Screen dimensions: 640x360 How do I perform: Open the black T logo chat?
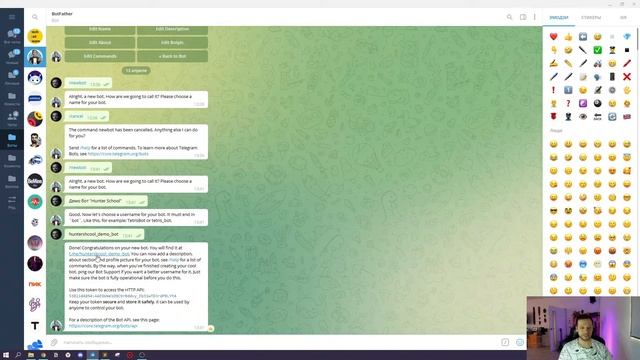click(x=35, y=325)
